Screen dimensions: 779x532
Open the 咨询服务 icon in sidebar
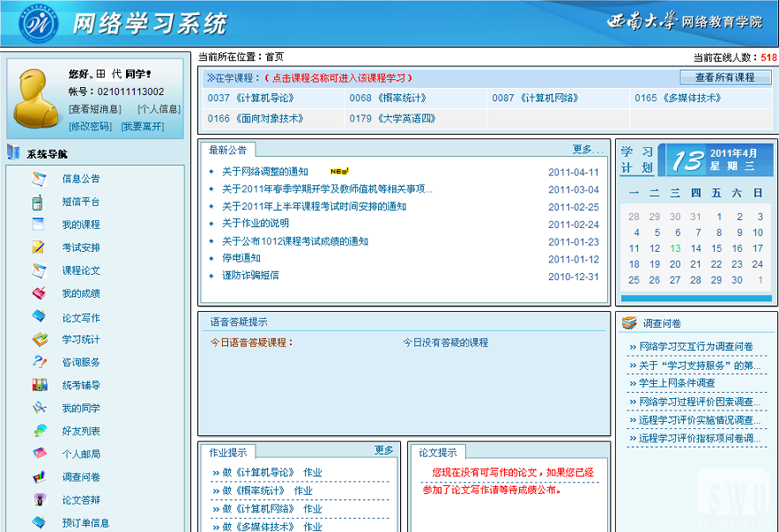click(x=39, y=362)
